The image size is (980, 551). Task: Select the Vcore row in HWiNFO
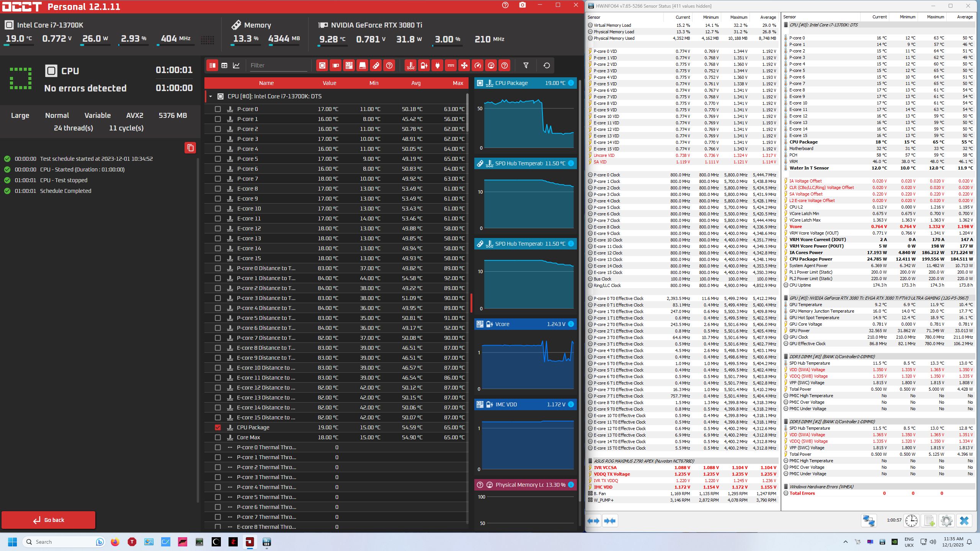(x=878, y=227)
